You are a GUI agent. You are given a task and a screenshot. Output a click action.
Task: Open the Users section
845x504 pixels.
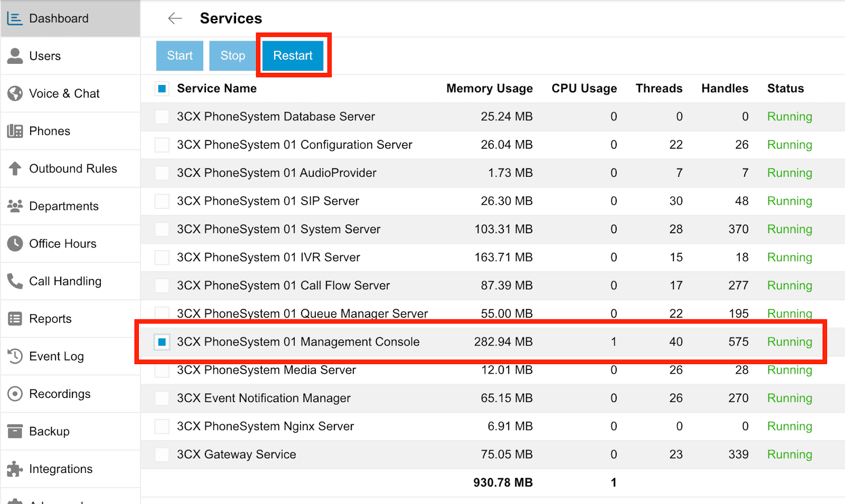tap(45, 55)
